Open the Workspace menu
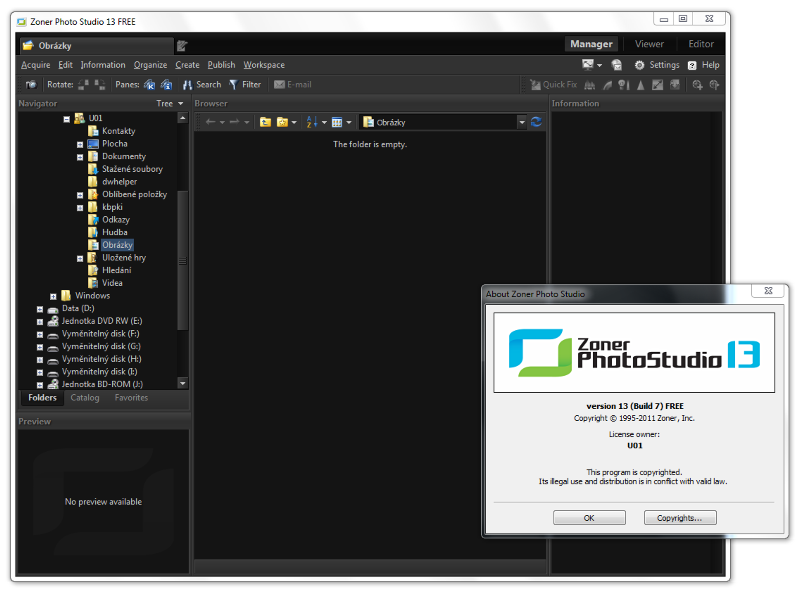Viewport: 800px width, 592px height. click(x=264, y=65)
